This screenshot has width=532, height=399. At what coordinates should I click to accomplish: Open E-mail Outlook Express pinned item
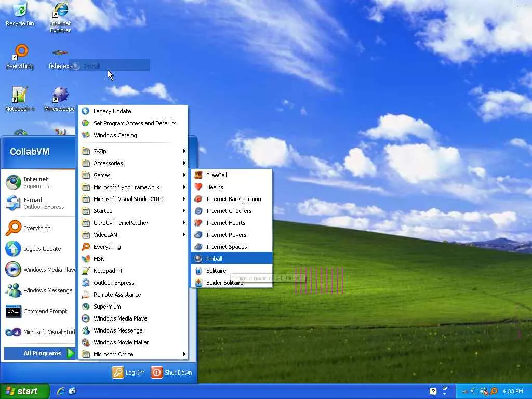point(39,203)
